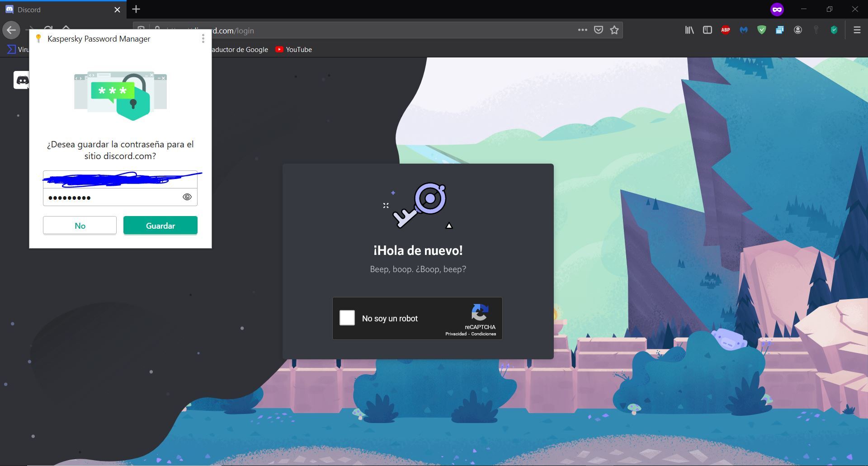Click the reCAPTCHA logo

(480, 312)
